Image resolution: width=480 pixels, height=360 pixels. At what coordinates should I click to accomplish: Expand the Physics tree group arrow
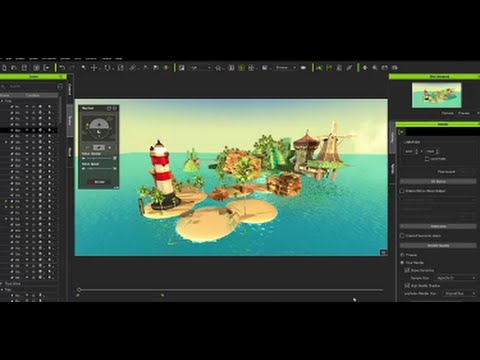click(2, 284)
